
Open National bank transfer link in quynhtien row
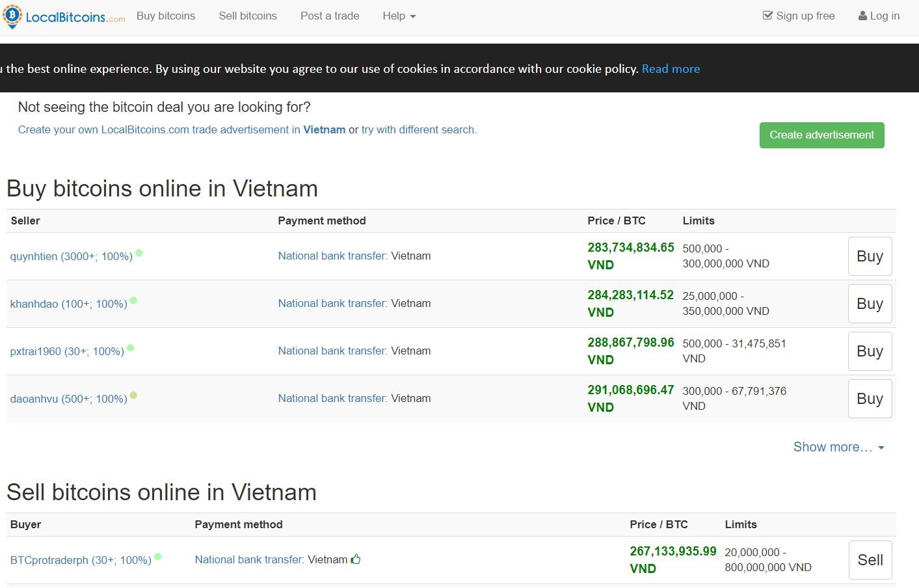click(x=332, y=256)
